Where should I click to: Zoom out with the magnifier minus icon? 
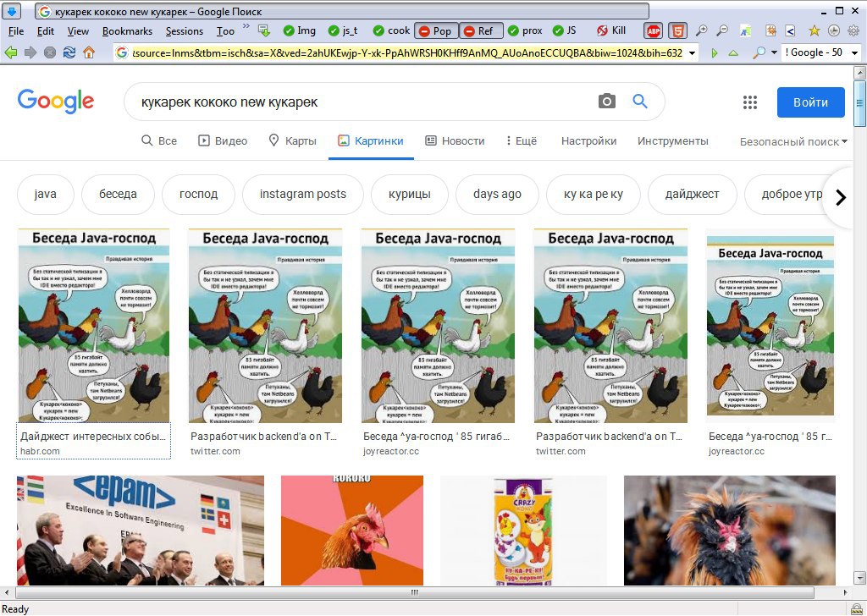(721, 31)
